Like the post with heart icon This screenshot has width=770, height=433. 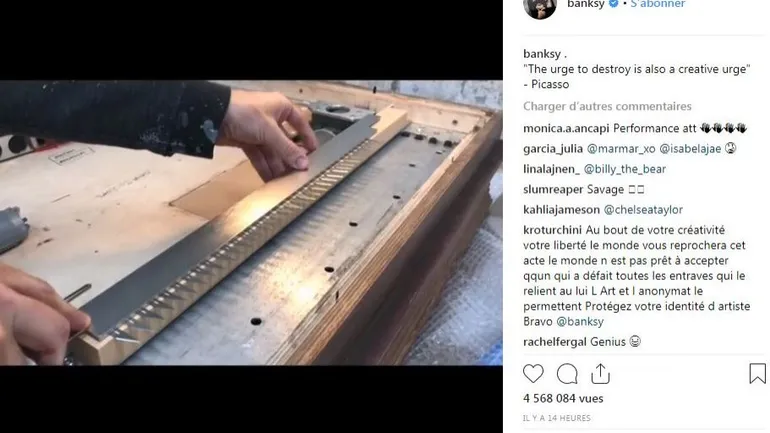tap(533, 374)
